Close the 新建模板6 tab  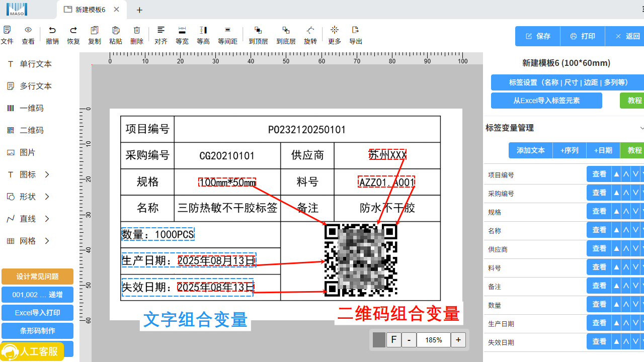tap(117, 10)
